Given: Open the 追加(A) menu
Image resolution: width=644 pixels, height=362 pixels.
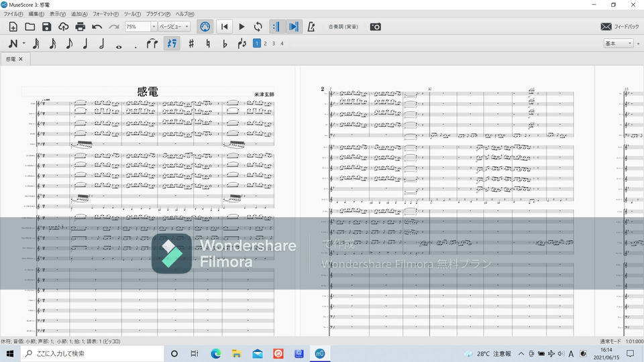Looking at the screenshot, I should pos(79,14).
